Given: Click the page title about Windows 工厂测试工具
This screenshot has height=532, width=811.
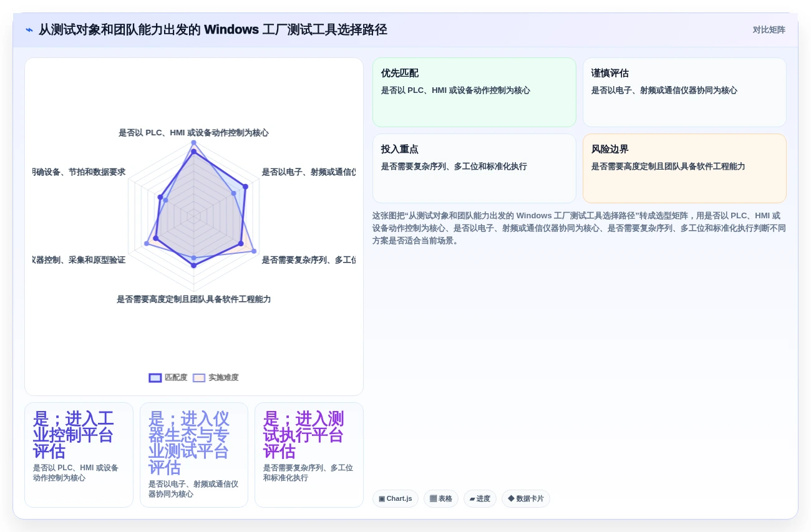Looking at the screenshot, I should pos(213,30).
